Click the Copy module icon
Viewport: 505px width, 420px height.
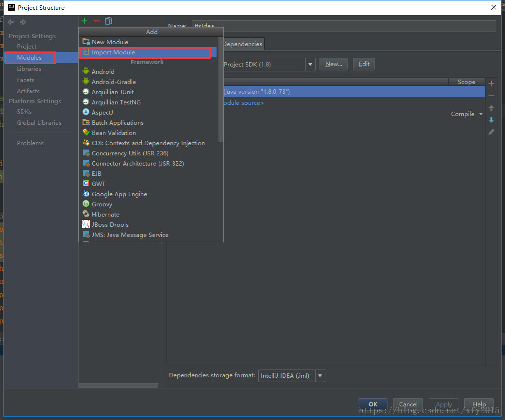[x=109, y=21]
